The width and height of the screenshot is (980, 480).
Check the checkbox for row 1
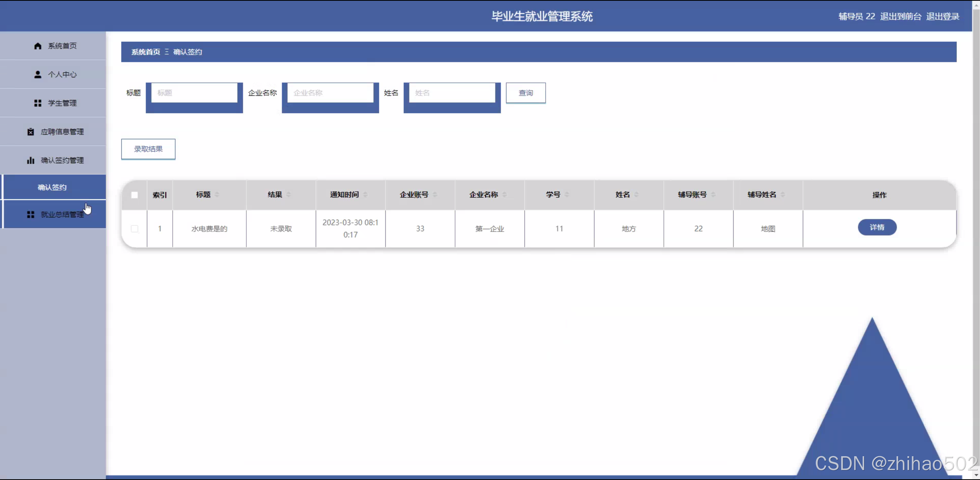(134, 228)
